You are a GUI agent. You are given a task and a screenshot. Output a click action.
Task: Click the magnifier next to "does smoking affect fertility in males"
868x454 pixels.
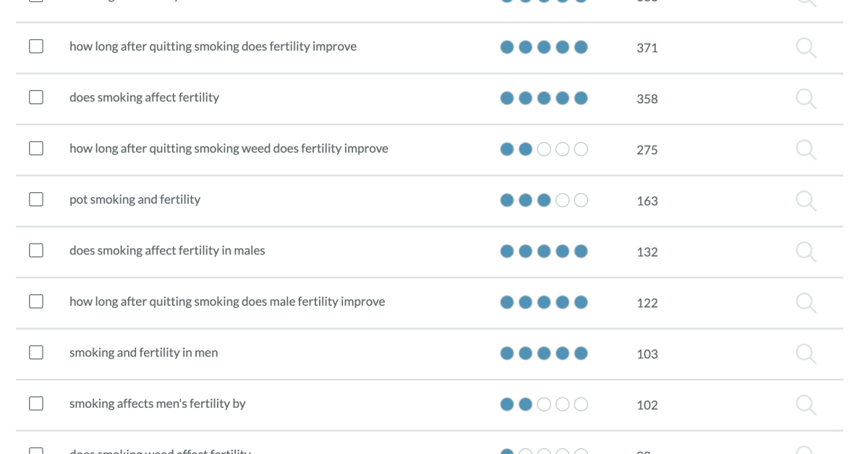click(x=806, y=252)
